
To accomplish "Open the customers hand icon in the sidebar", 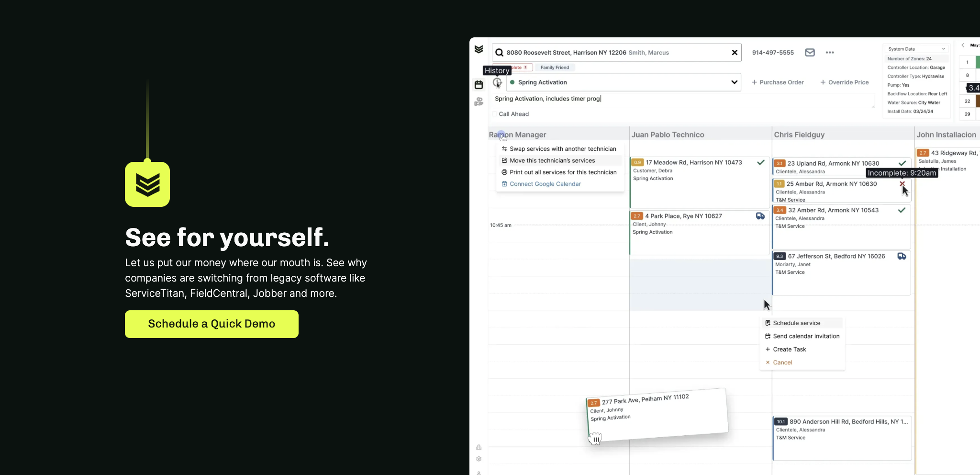I will pyautogui.click(x=479, y=102).
